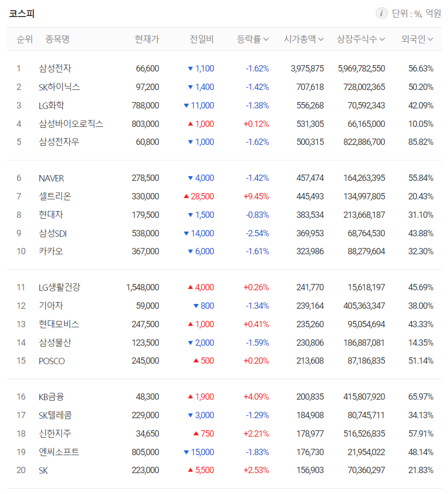
Task: Select 셀트리온 change rate +9.45%
Action: click(256, 196)
